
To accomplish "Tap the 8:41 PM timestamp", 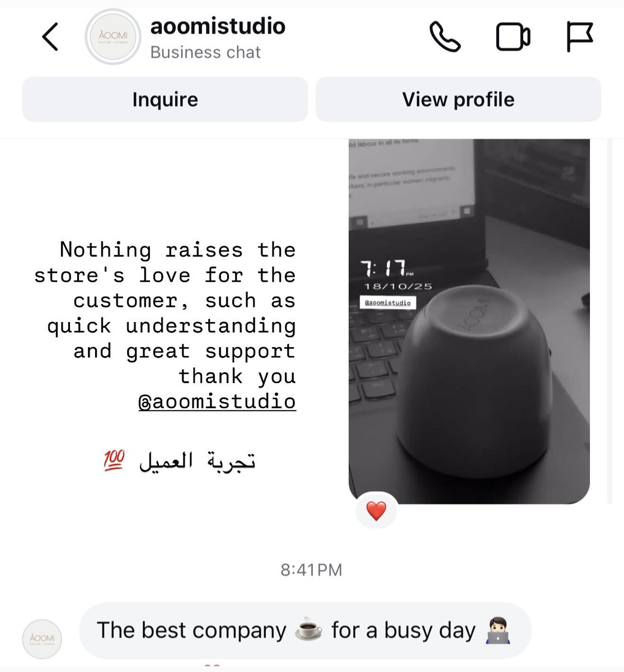I will [x=311, y=570].
